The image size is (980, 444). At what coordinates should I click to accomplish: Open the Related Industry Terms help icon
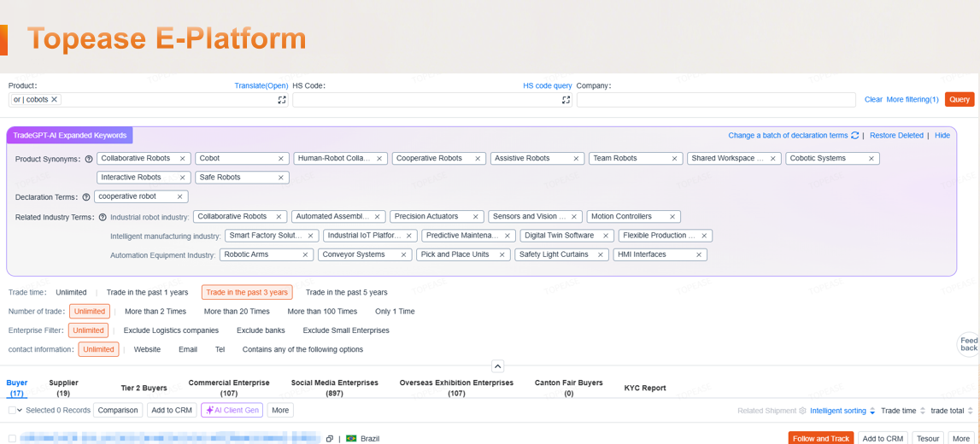point(103,218)
